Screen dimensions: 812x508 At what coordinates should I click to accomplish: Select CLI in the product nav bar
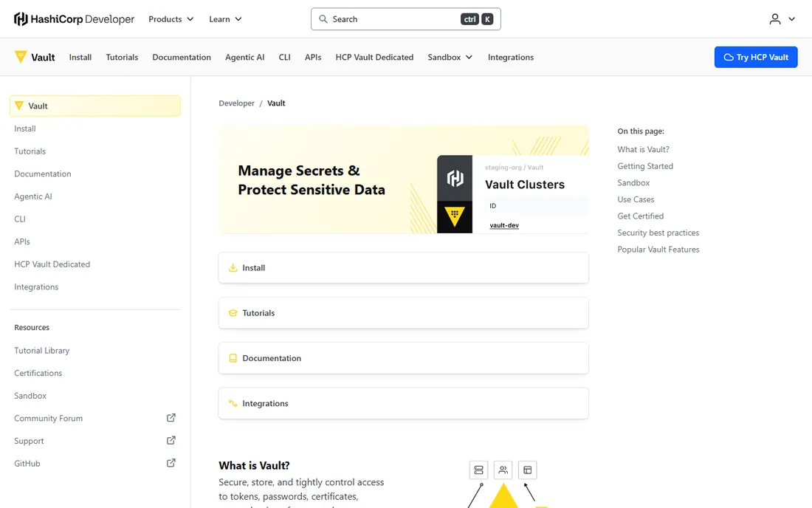284,57
